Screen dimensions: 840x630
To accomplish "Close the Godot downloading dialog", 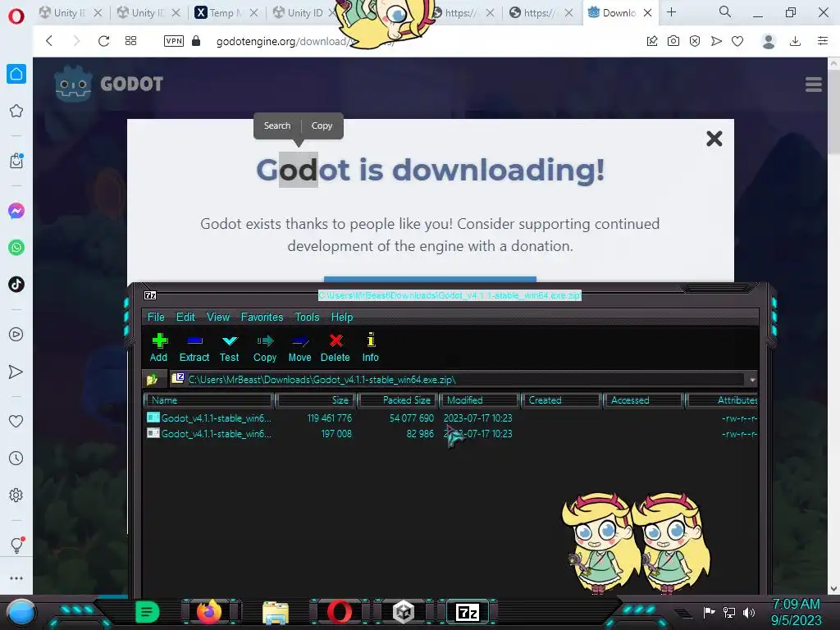I will click(714, 139).
